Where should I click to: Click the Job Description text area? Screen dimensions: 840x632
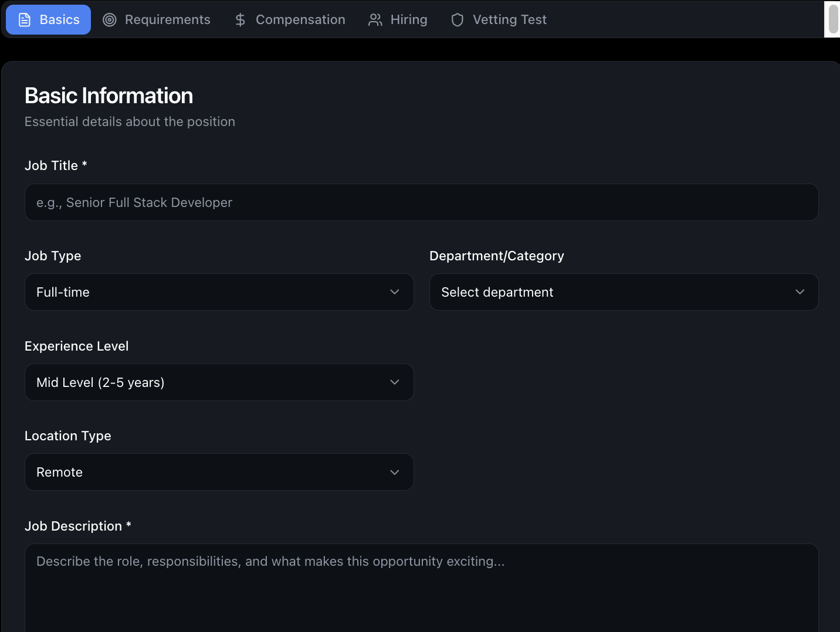[x=421, y=586]
